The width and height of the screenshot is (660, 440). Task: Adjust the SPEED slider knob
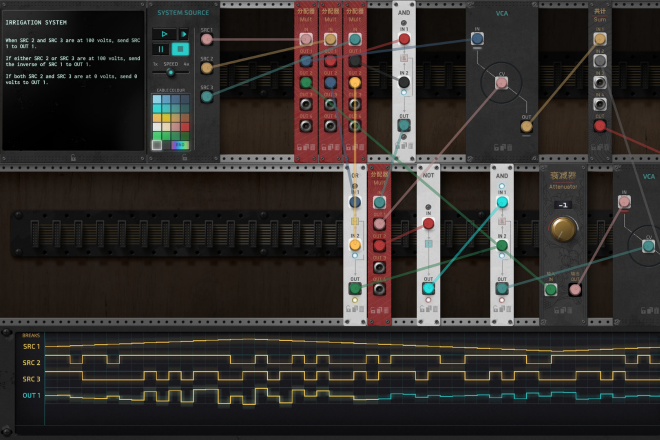[171, 72]
